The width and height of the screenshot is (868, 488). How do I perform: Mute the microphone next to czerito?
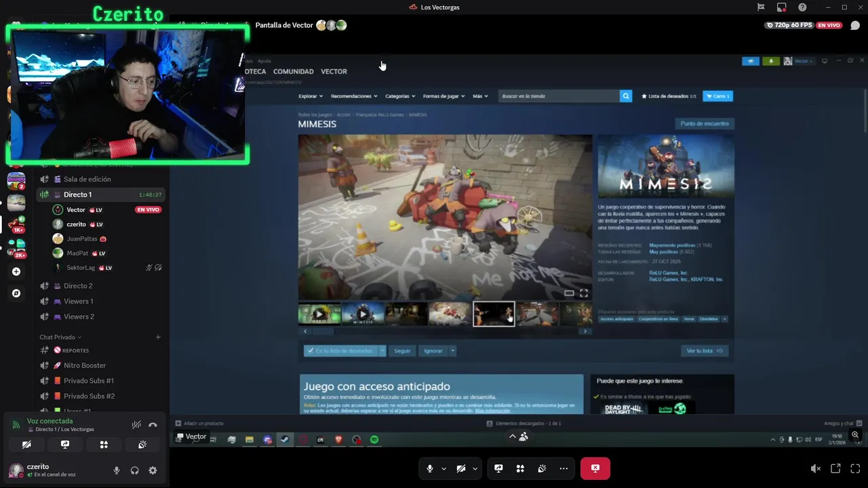tap(117, 470)
